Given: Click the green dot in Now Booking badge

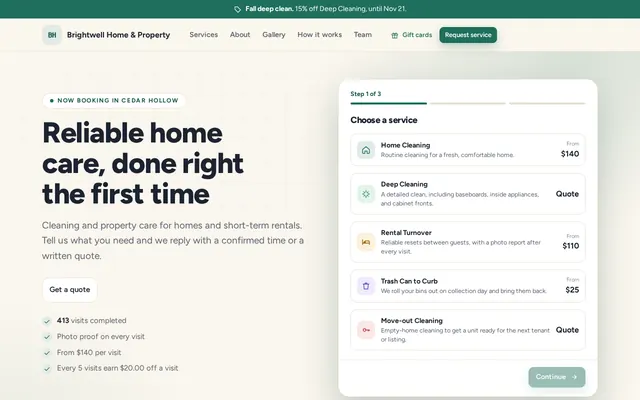Looking at the screenshot, I should [x=51, y=101].
